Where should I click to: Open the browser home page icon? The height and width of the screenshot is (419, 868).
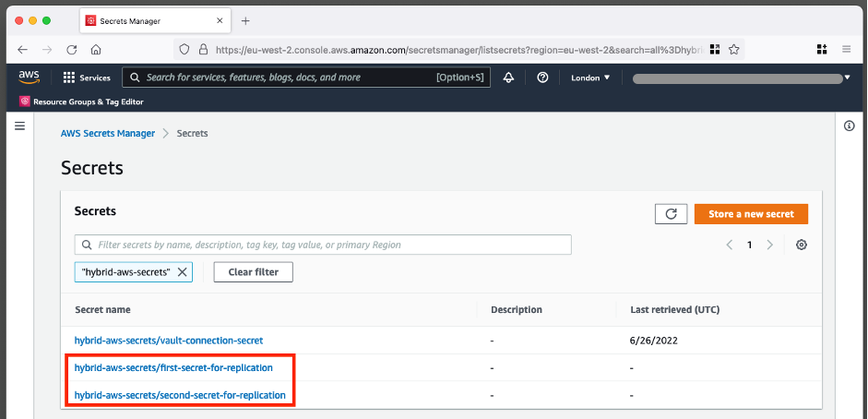(x=96, y=50)
